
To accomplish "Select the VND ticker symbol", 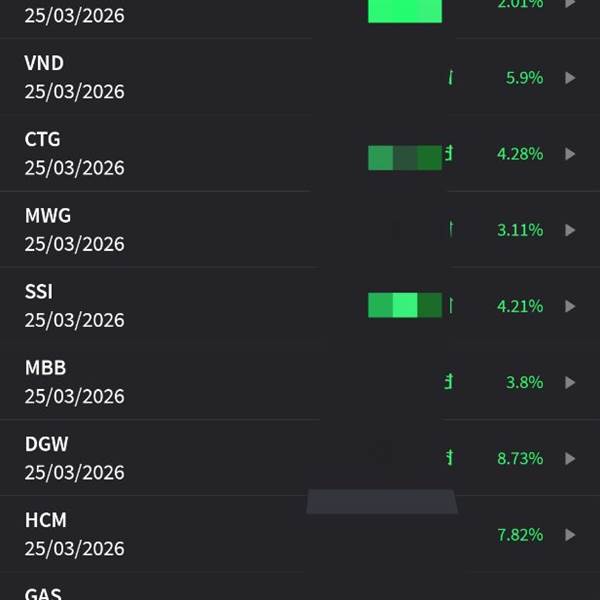I will click(x=44, y=63).
